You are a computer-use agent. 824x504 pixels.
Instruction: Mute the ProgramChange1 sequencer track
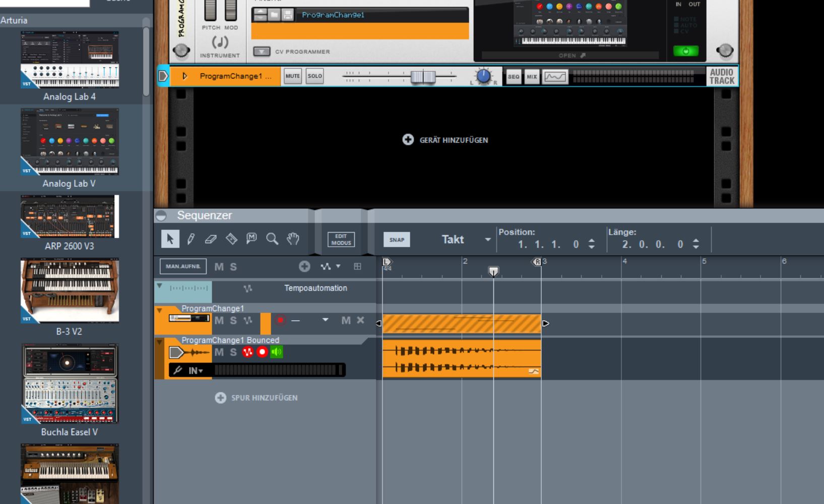pyautogui.click(x=219, y=320)
